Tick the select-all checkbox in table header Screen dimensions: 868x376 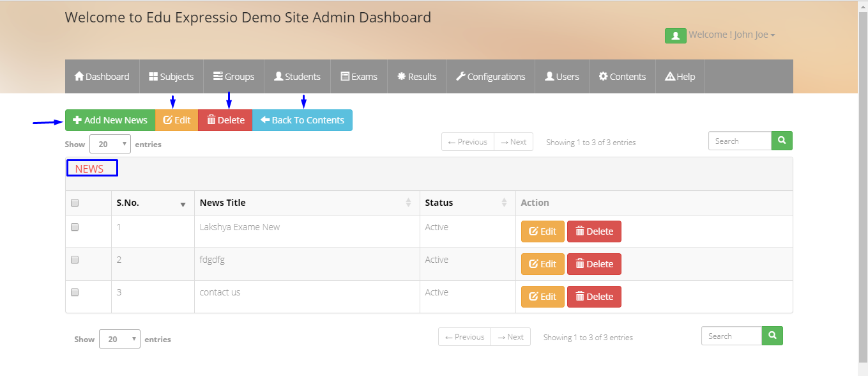[75, 203]
